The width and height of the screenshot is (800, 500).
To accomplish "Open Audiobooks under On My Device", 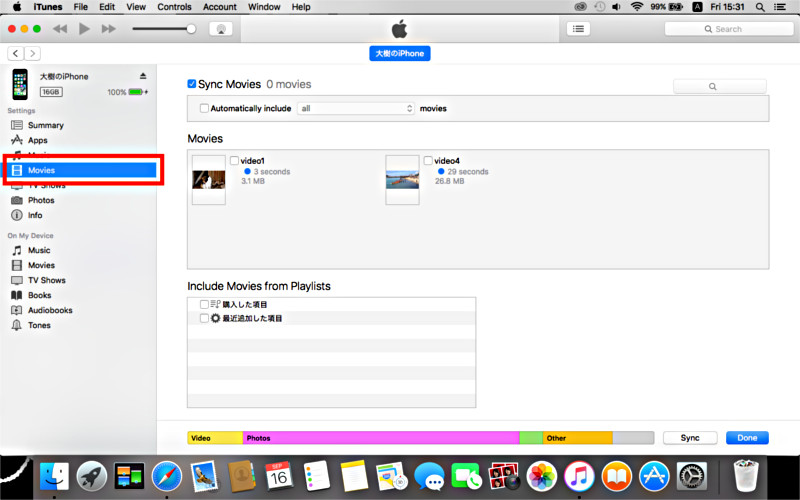I will [x=50, y=310].
